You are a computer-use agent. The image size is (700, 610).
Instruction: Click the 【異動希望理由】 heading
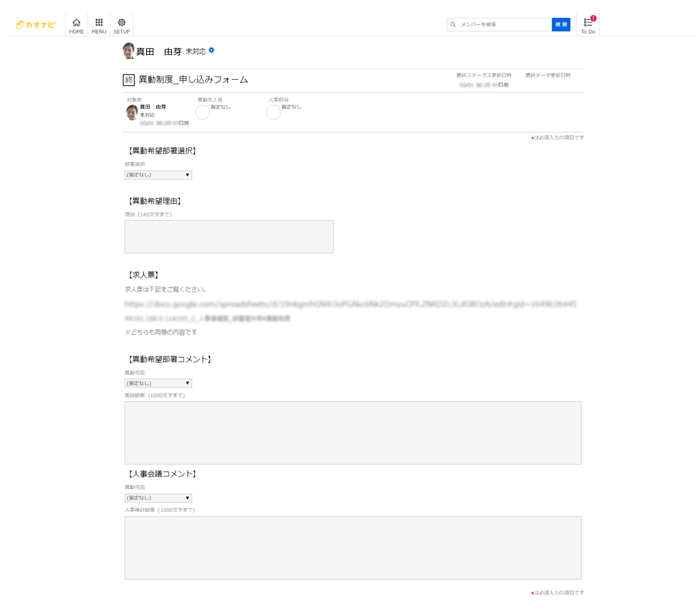coord(155,201)
